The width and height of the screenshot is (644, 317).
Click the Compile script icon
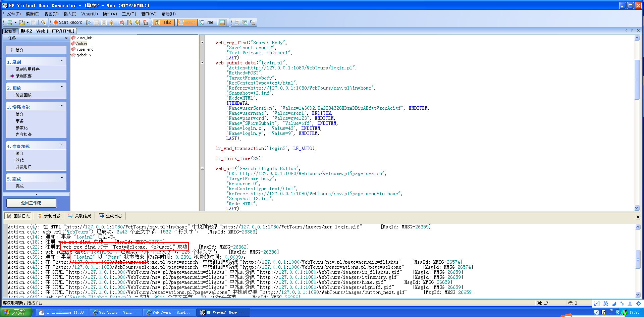point(111,22)
